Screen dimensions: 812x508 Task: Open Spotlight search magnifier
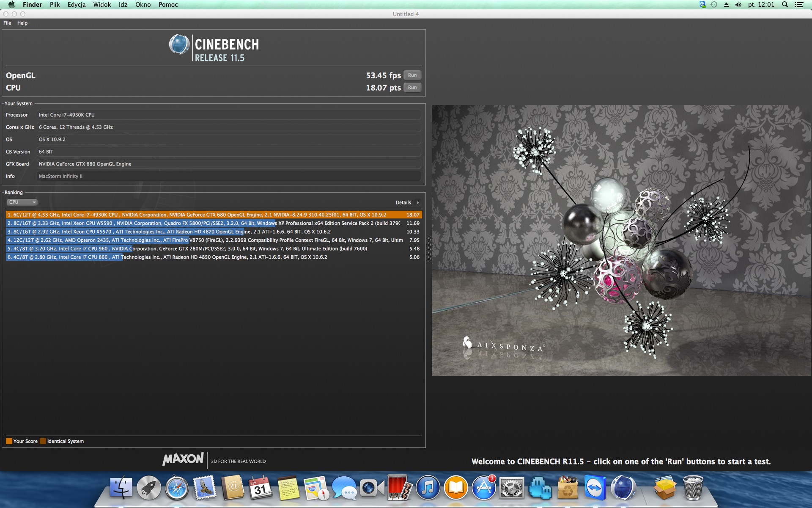click(x=785, y=5)
